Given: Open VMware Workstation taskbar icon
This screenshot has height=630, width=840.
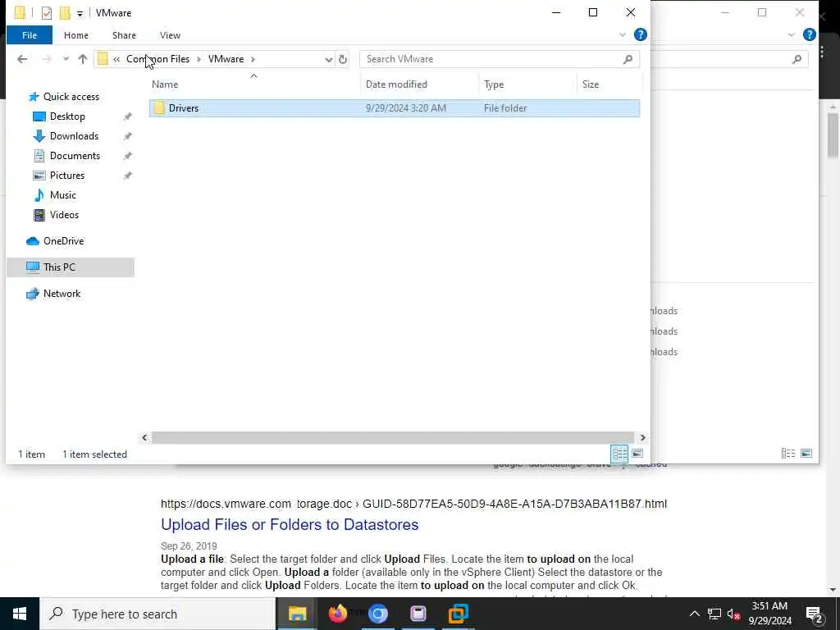Looking at the screenshot, I should (459, 614).
